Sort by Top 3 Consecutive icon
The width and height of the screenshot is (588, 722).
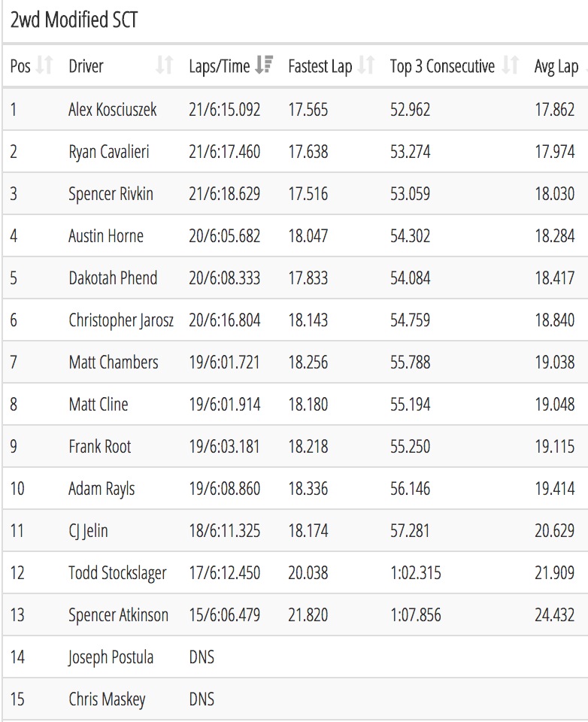coord(510,65)
